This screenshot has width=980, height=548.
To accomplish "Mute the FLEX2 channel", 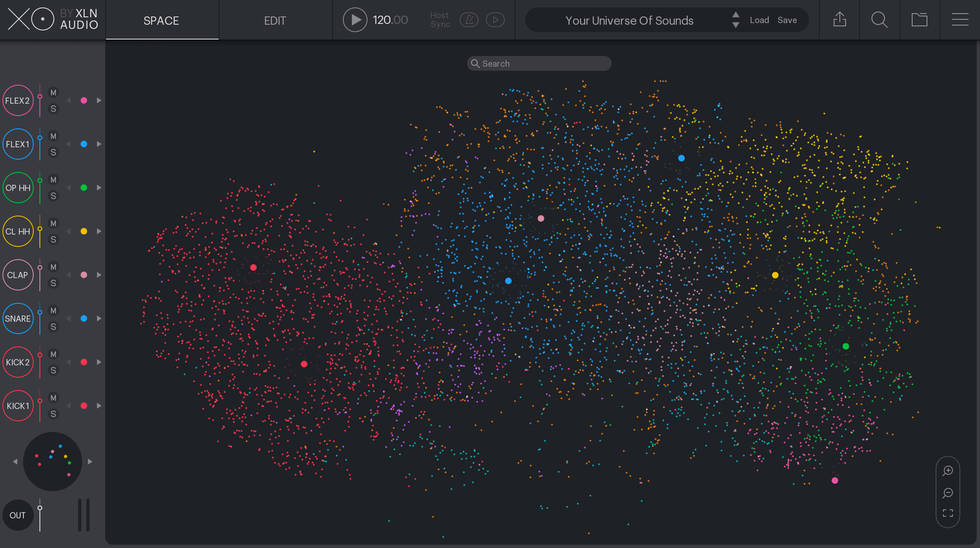I will 53,93.
